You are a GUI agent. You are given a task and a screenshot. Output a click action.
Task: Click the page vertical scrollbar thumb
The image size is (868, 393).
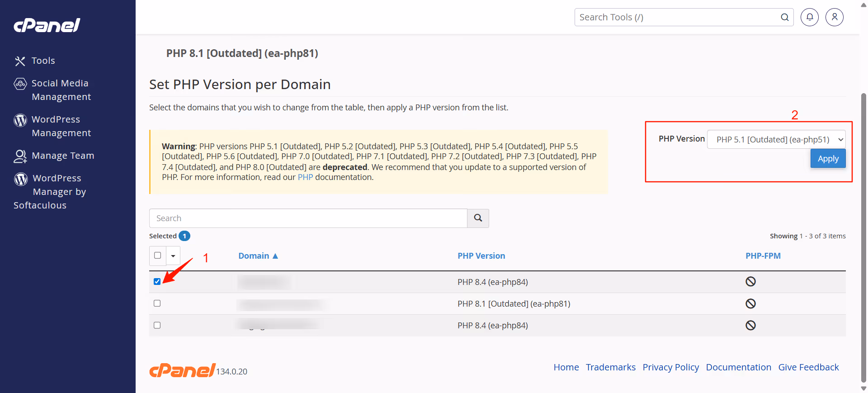point(863,237)
